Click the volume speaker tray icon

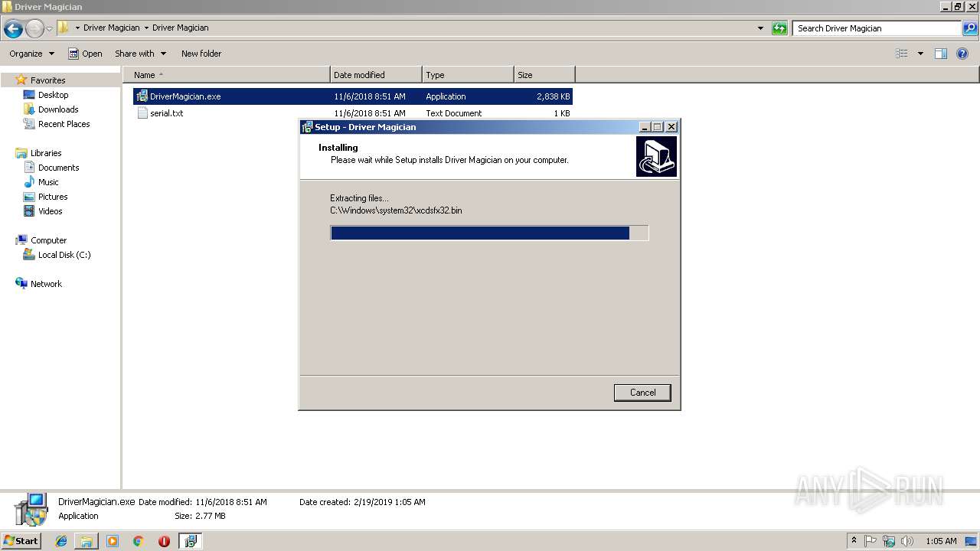(907, 541)
